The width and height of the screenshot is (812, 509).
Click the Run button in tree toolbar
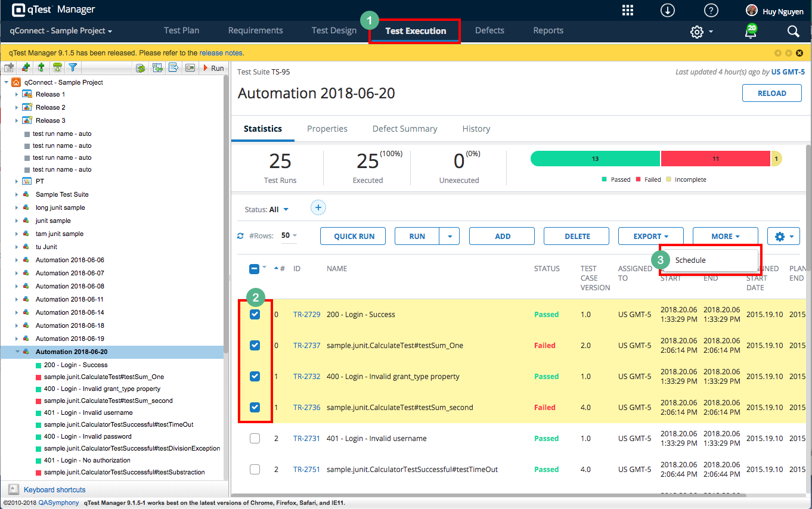[x=213, y=68]
